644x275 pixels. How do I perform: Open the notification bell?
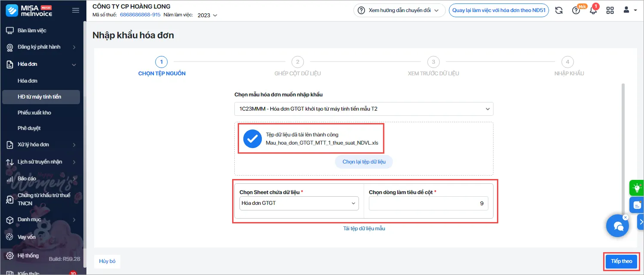(594, 10)
